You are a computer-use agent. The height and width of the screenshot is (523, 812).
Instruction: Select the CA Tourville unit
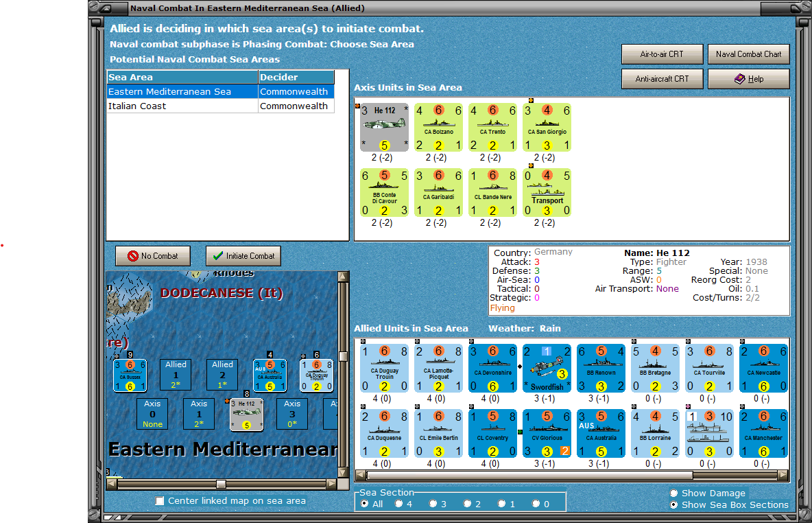[709, 369]
